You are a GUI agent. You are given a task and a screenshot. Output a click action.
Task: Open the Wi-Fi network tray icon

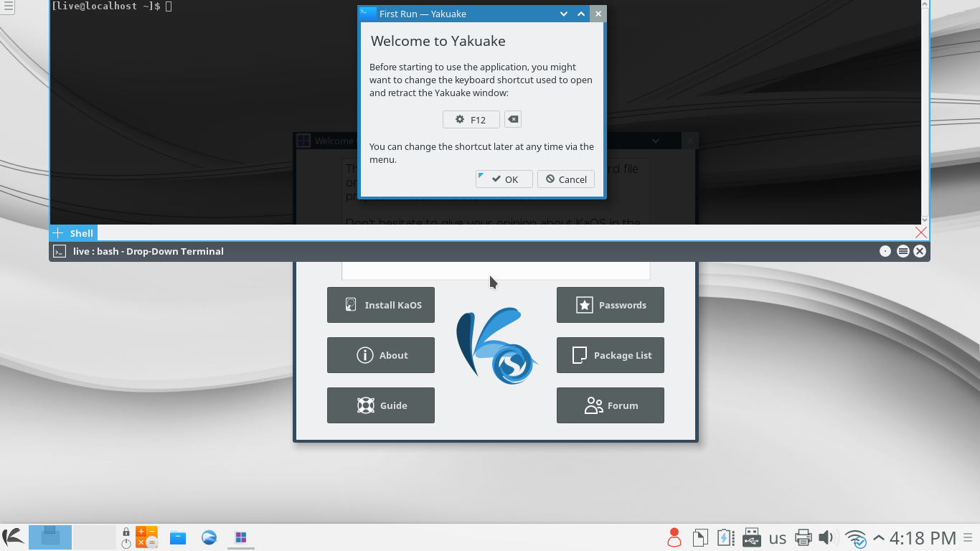click(855, 538)
